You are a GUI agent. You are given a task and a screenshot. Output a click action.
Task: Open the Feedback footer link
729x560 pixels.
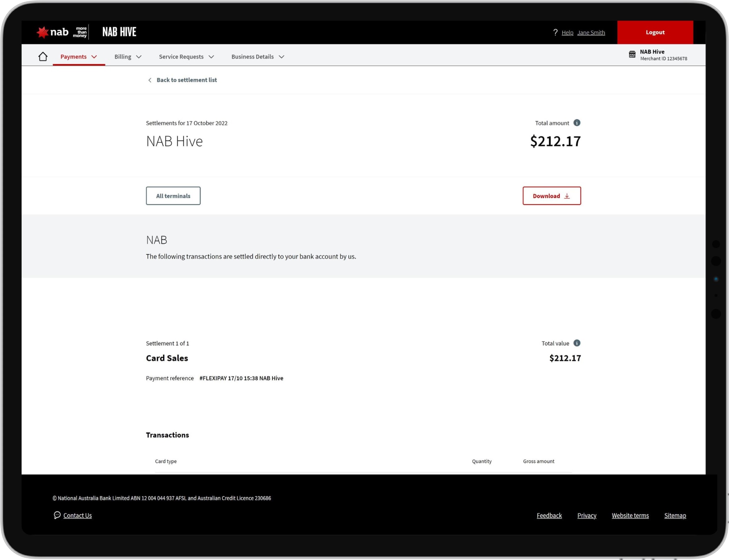[549, 516]
